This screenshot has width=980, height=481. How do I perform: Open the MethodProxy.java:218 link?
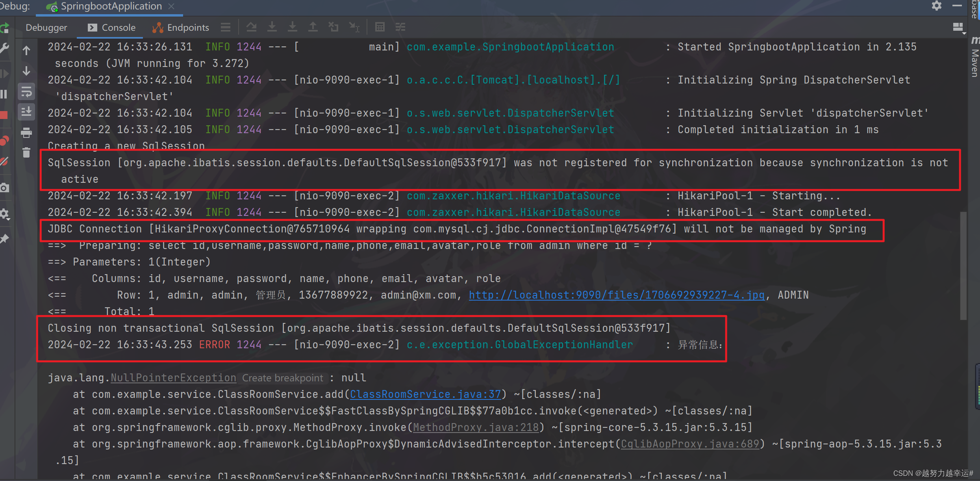tap(476, 427)
